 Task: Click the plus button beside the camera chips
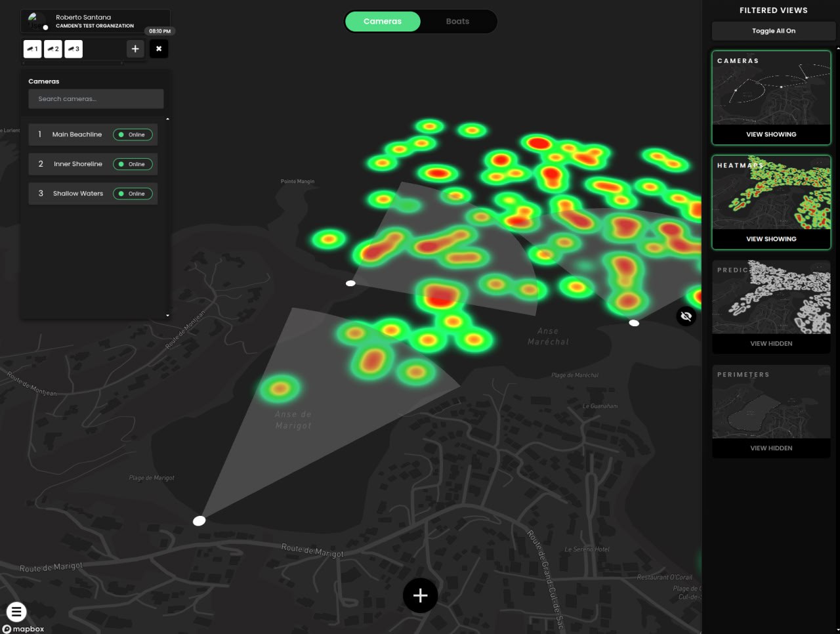coord(135,49)
